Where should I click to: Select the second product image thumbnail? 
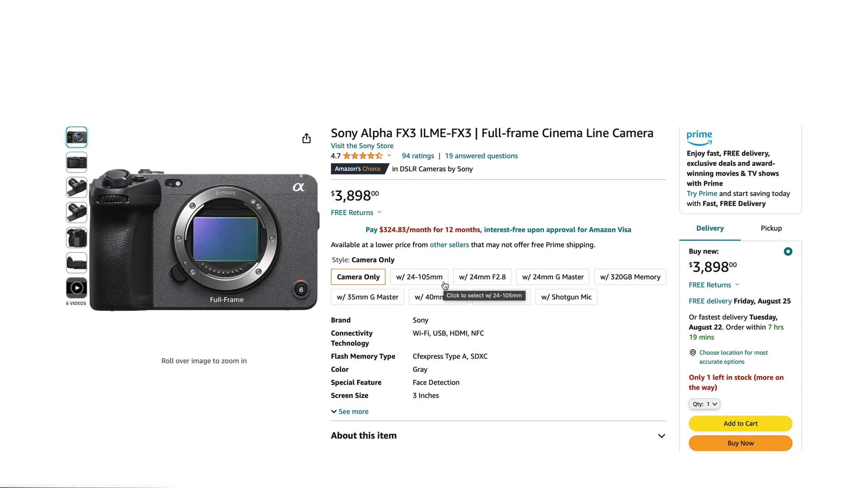point(76,162)
